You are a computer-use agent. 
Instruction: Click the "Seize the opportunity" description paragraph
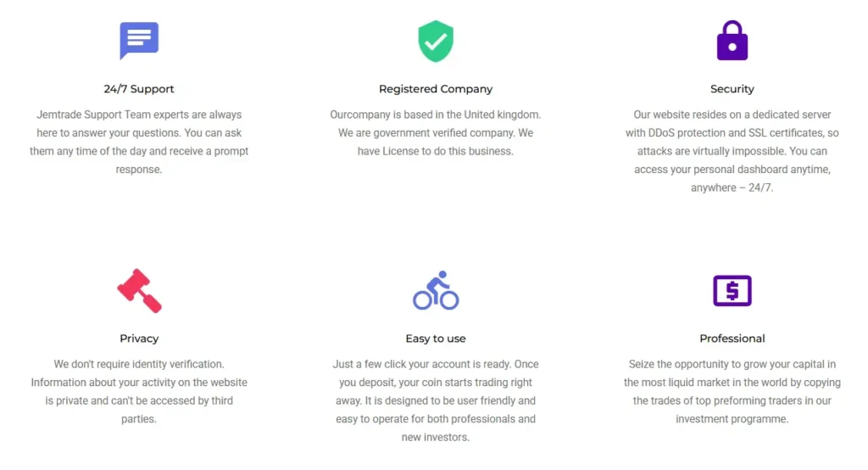[x=732, y=391]
